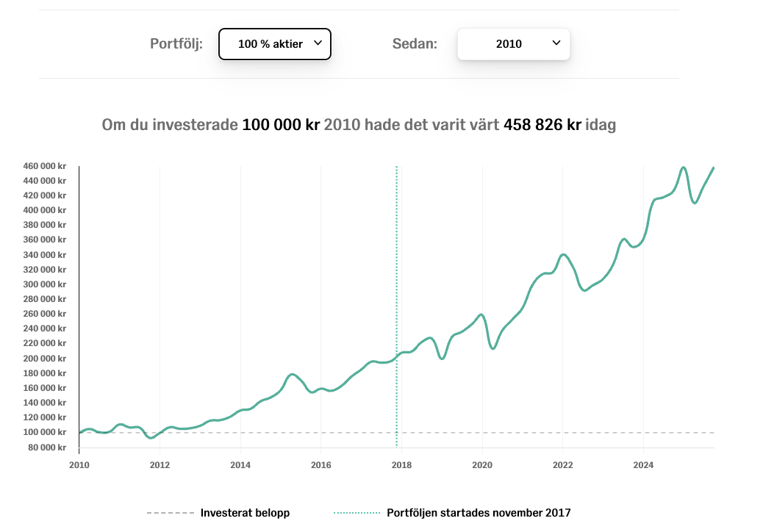This screenshot has width=763, height=532.
Task: Click the 2020 label on the x-axis
Action: coord(482,464)
